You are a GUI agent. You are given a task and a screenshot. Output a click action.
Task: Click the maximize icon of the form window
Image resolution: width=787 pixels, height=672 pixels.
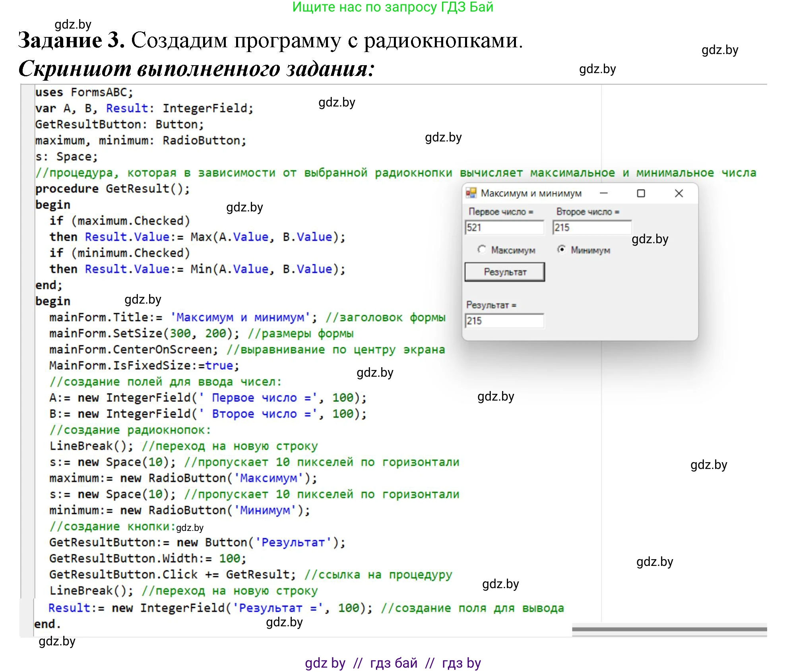[640, 194]
